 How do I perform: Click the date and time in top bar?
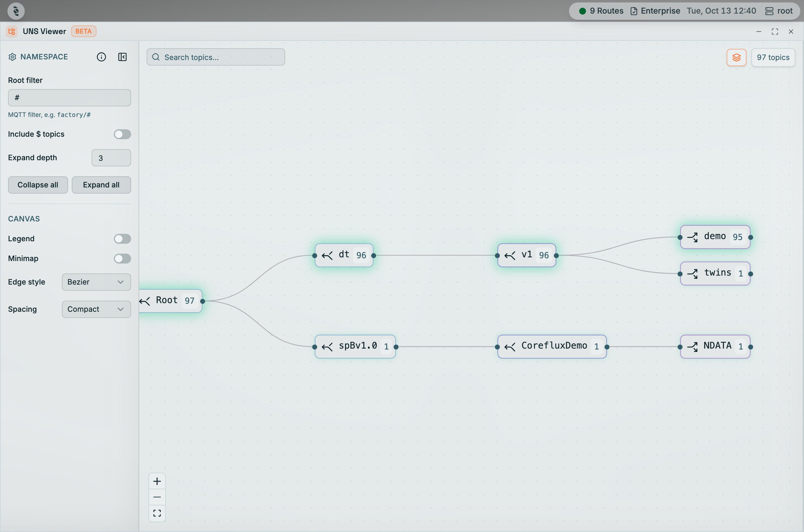721,11
